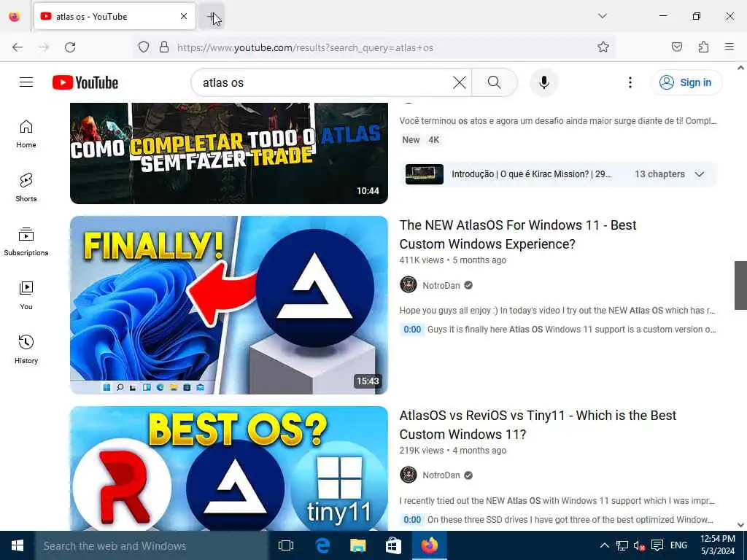The width and height of the screenshot is (747, 560).
Task: Open "The NEW AtlasOS For Windows 11" title
Action: [517, 234]
